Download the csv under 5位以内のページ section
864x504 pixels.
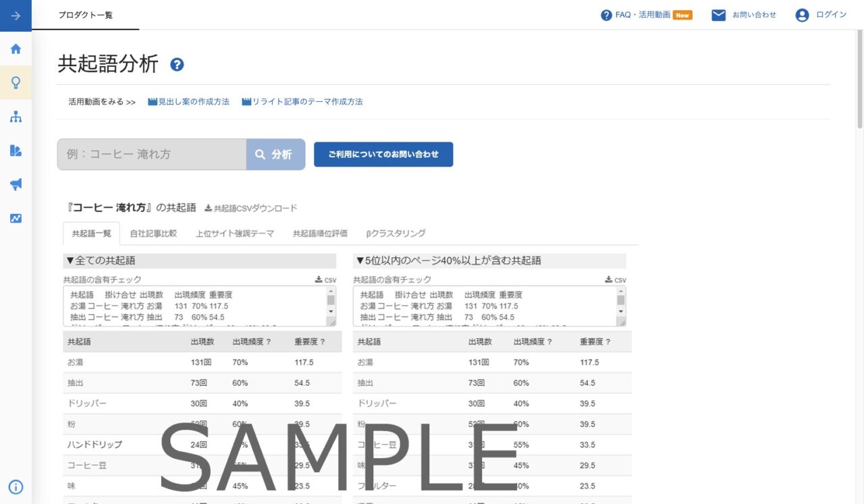click(616, 280)
